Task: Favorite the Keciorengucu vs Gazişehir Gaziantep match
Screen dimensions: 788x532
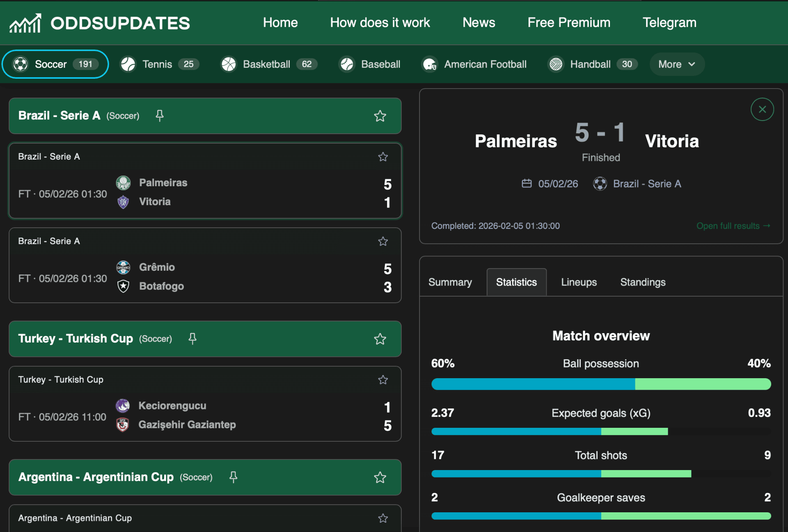Action: click(383, 380)
